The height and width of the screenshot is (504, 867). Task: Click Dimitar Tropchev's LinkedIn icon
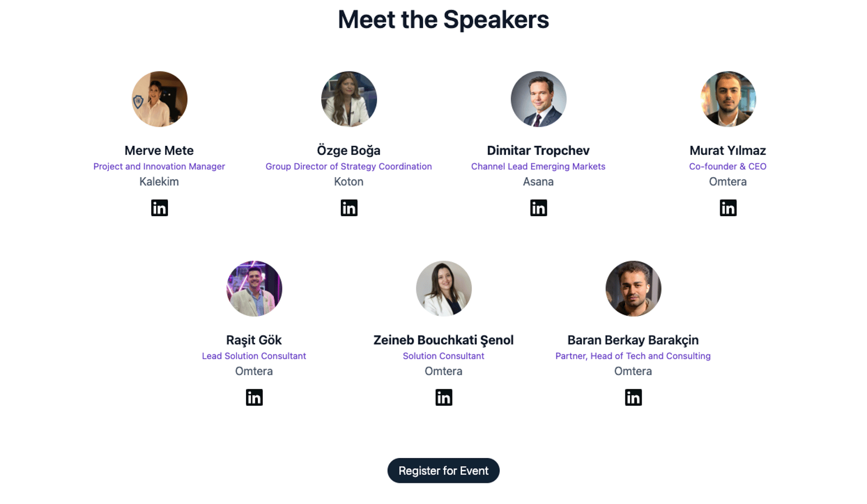pos(538,208)
